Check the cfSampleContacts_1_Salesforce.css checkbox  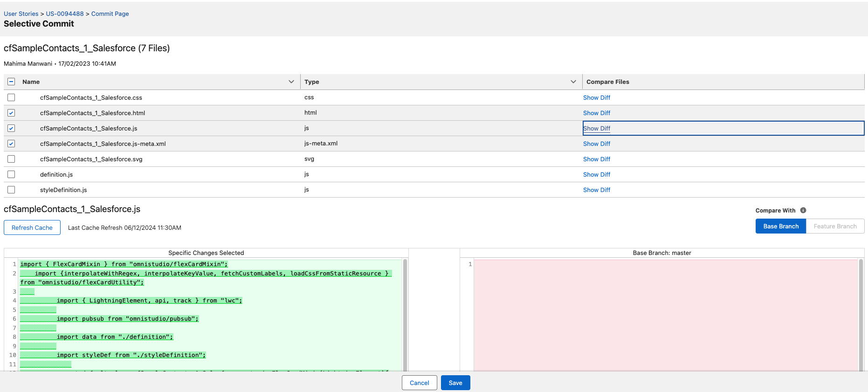(x=11, y=97)
